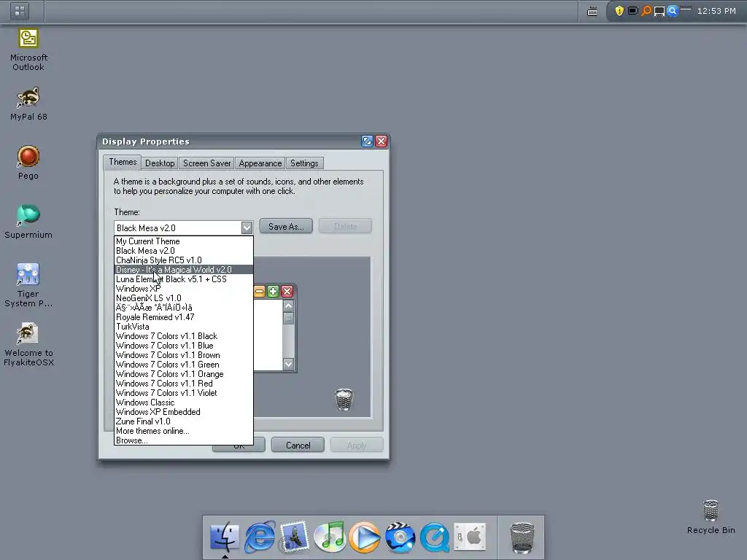Select Windows 7 Colors v1.1 Red
The width and height of the screenshot is (747, 560).
183,384
